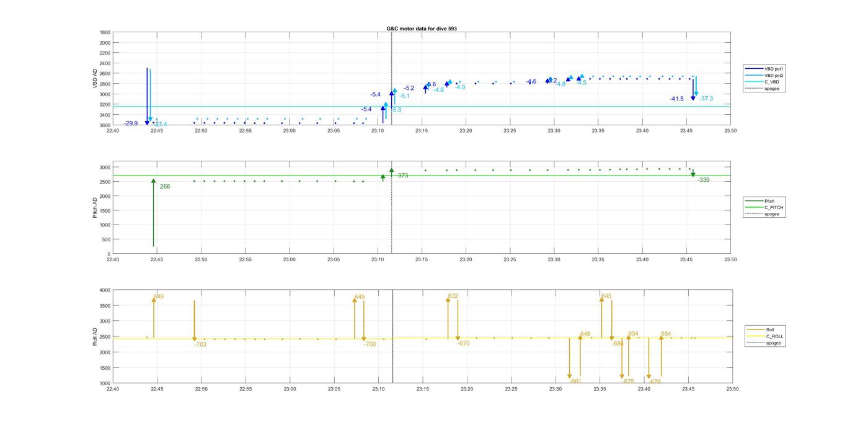Click the upward pitch arrow labeled 266
Screen dimensions: 868x430
coord(153,213)
